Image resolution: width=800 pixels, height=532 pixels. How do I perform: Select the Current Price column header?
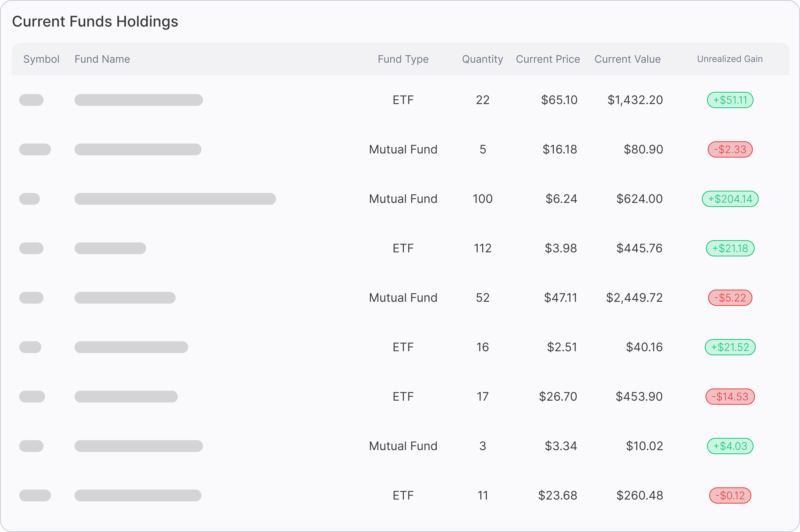click(548, 59)
